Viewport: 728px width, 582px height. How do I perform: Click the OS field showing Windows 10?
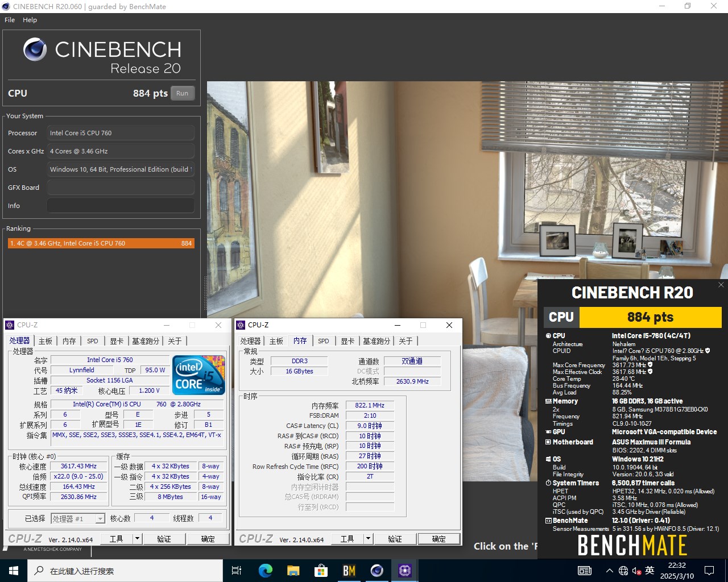[121, 169]
